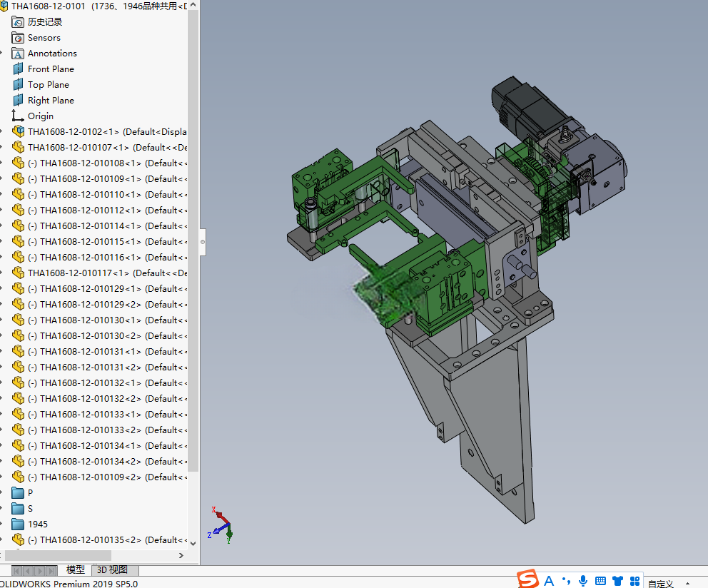Click the 自定义 status bar button
Viewport: 708px width, 588px height.
coord(661,583)
